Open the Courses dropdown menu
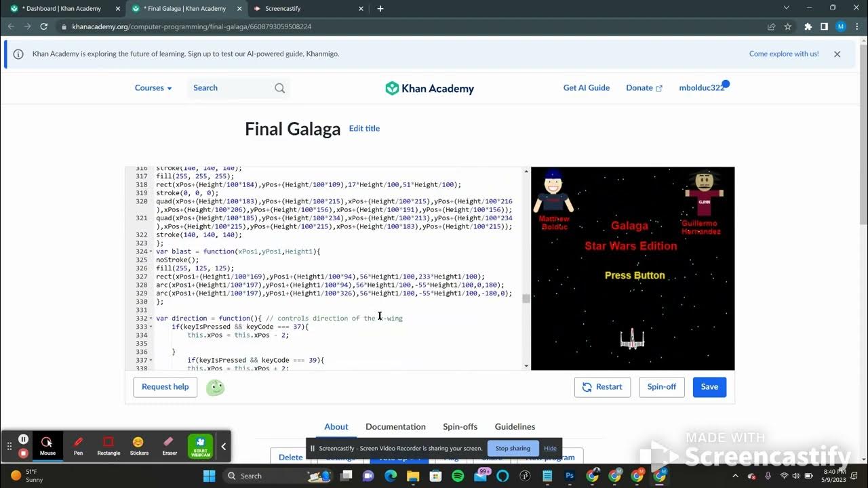This screenshot has width=868, height=488. [x=153, y=88]
